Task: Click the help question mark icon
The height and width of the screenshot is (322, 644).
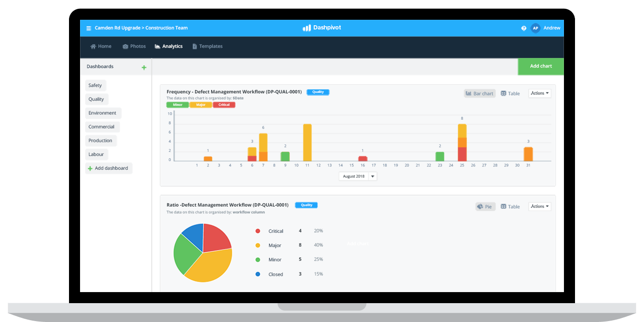Action: click(x=523, y=28)
